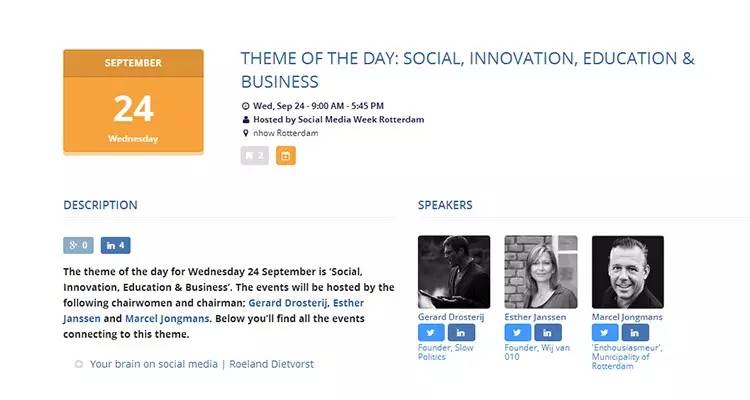This screenshot has height=400, width=750.
Task: Click Marcel Jongmans' speaker photo
Action: pyautogui.click(x=628, y=272)
